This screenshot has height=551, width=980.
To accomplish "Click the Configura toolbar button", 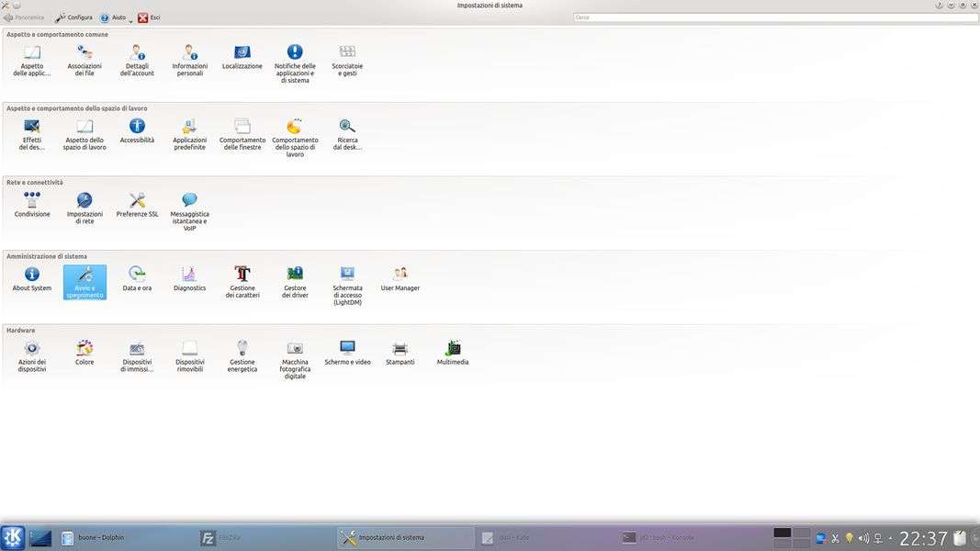I will click(73, 17).
